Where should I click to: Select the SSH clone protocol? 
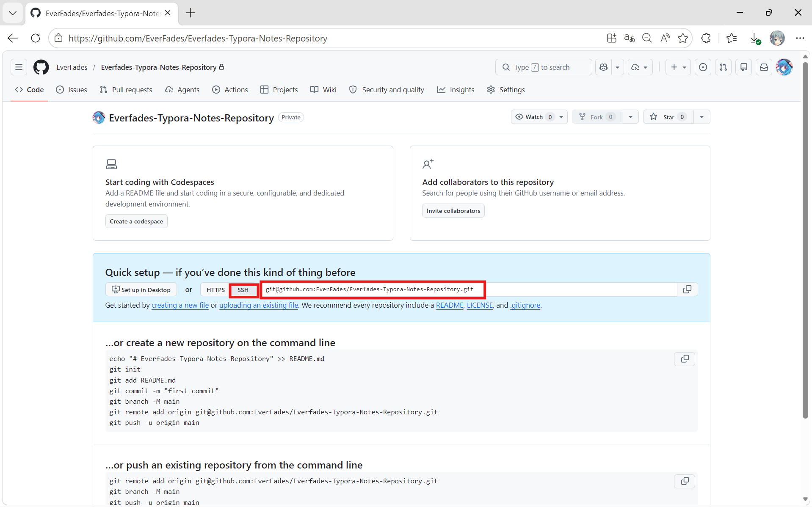(243, 290)
